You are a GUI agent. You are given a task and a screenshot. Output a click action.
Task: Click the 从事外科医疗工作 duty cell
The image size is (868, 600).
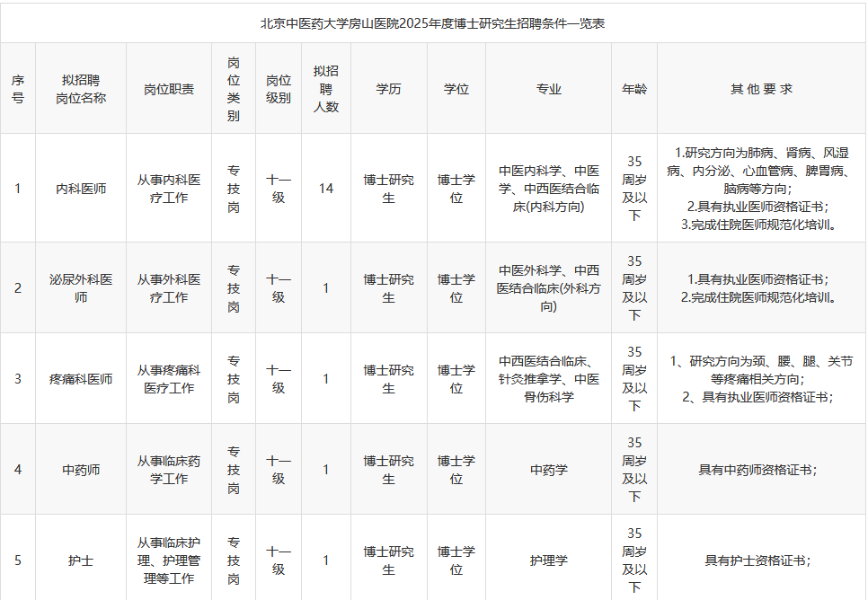point(169,287)
